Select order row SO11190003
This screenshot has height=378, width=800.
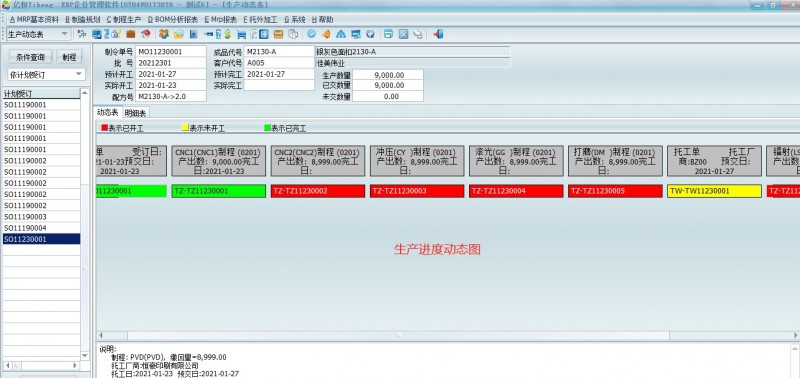41,217
